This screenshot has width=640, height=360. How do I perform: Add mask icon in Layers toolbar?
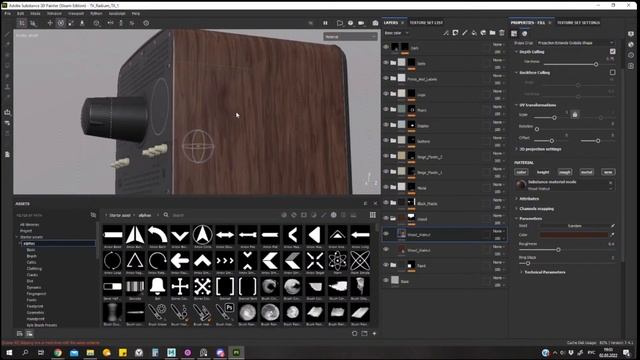pyautogui.click(x=456, y=33)
